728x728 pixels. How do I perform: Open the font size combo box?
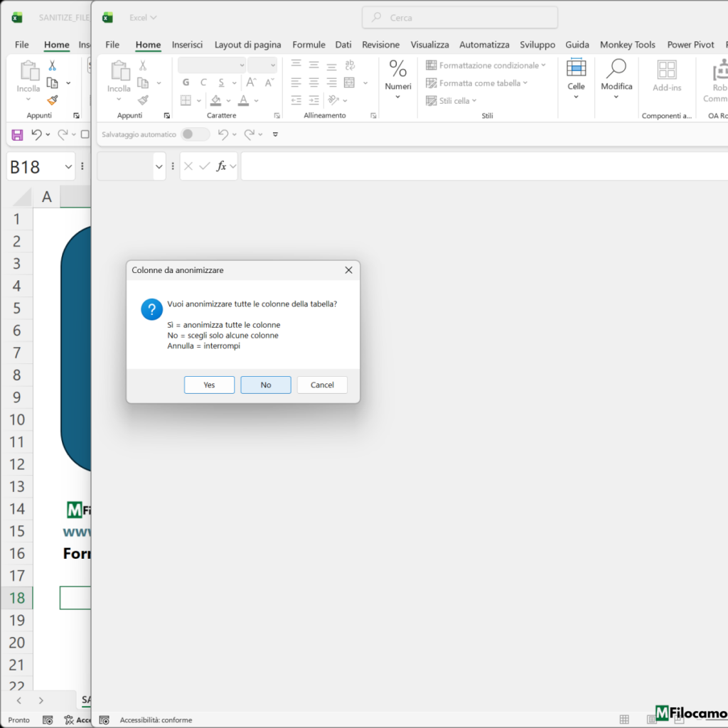[262, 65]
